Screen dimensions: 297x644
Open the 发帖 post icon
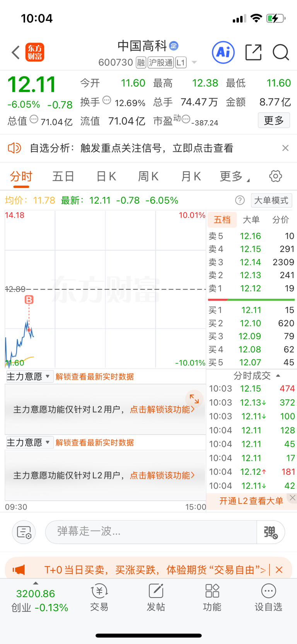pos(156,598)
